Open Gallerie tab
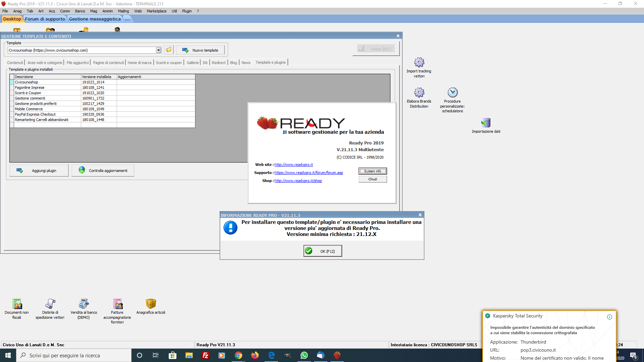This screenshot has height=362, width=644. pyautogui.click(x=193, y=63)
